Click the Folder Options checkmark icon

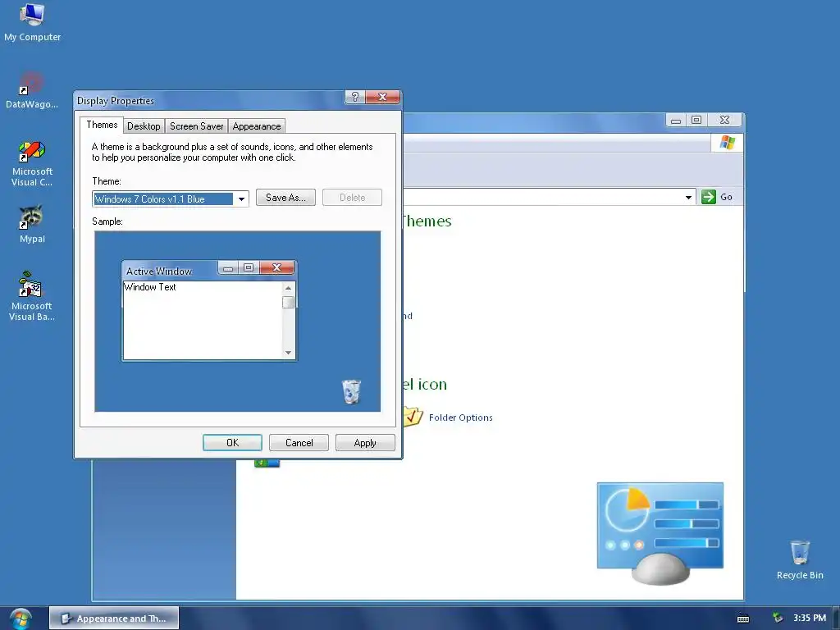click(x=412, y=416)
